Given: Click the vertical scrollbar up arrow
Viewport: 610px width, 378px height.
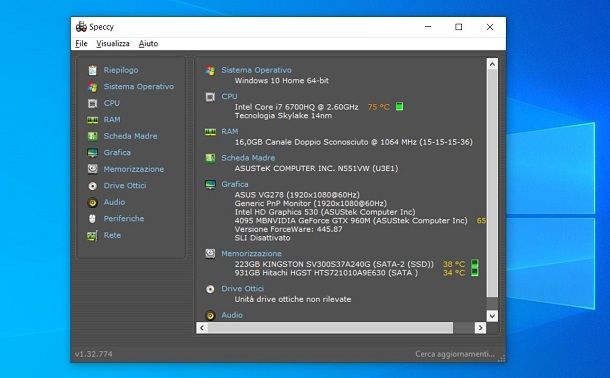Looking at the screenshot, I should (x=492, y=64).
